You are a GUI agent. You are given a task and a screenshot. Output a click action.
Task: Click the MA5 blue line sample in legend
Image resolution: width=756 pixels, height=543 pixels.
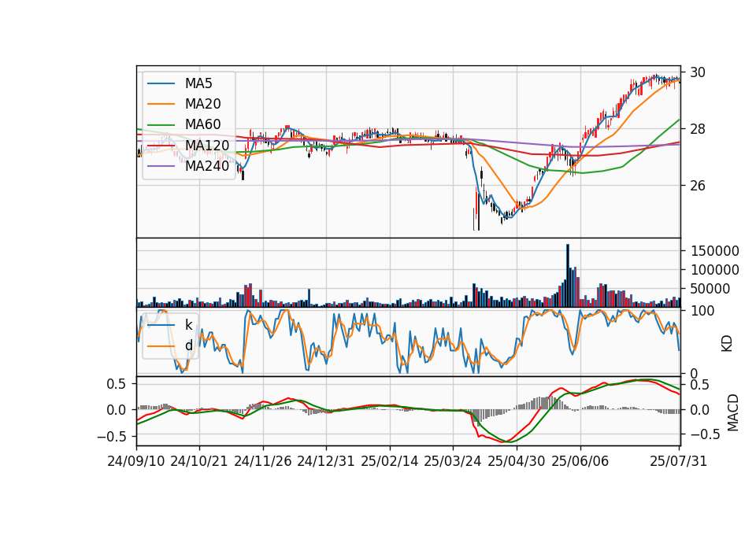161,83
